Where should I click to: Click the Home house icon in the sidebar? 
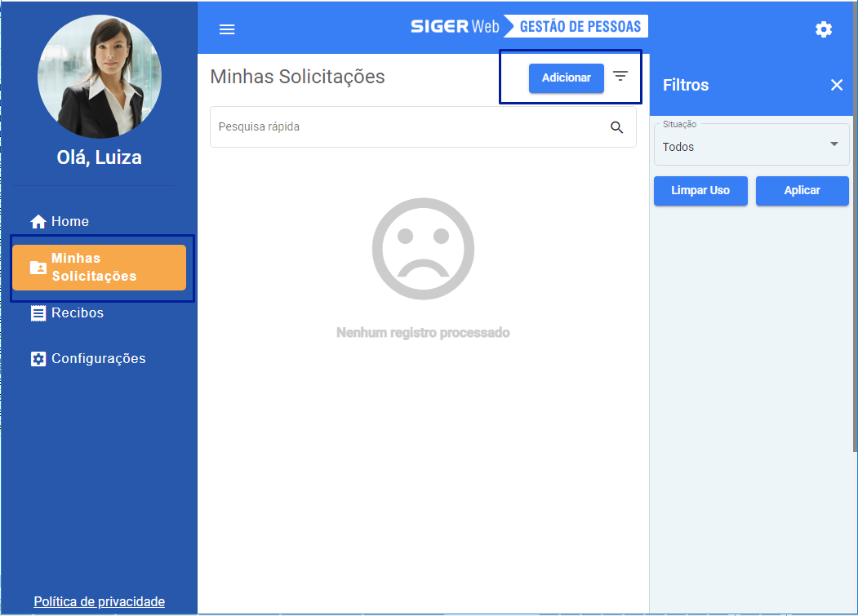(38, 222)
